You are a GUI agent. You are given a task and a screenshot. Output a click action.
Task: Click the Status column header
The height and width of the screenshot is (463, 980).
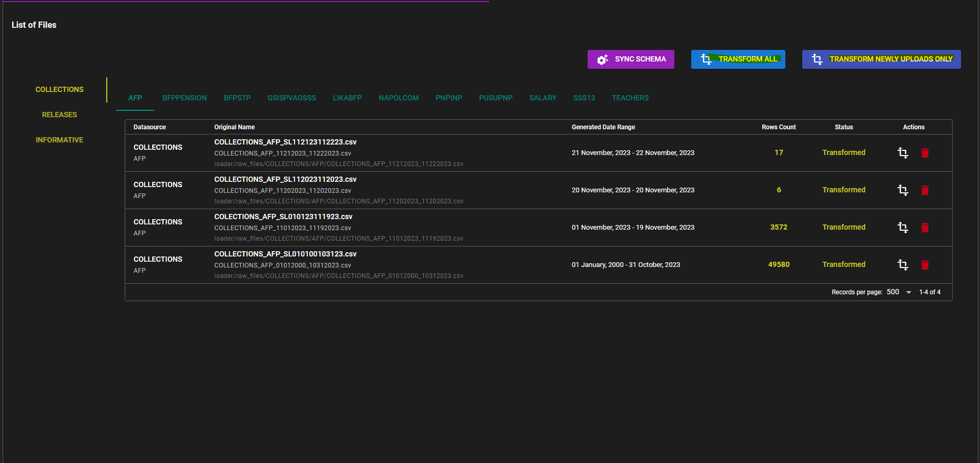point(844,127)
